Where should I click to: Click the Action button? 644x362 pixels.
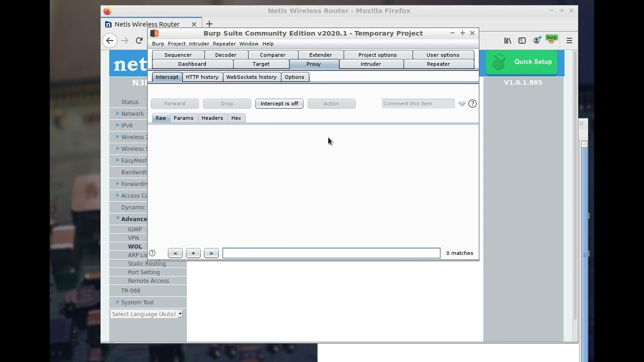coord(331,104)
